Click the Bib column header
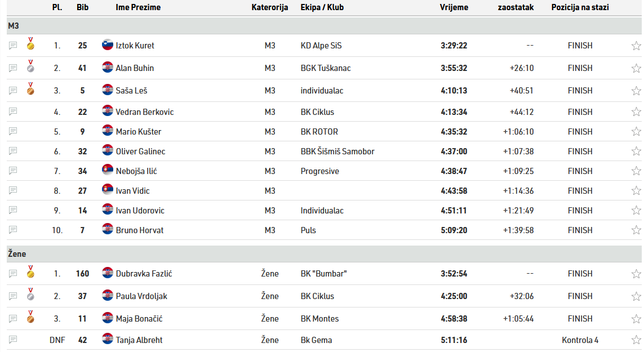The height and width of the screenshot is (352, 644). coord(82,7)
